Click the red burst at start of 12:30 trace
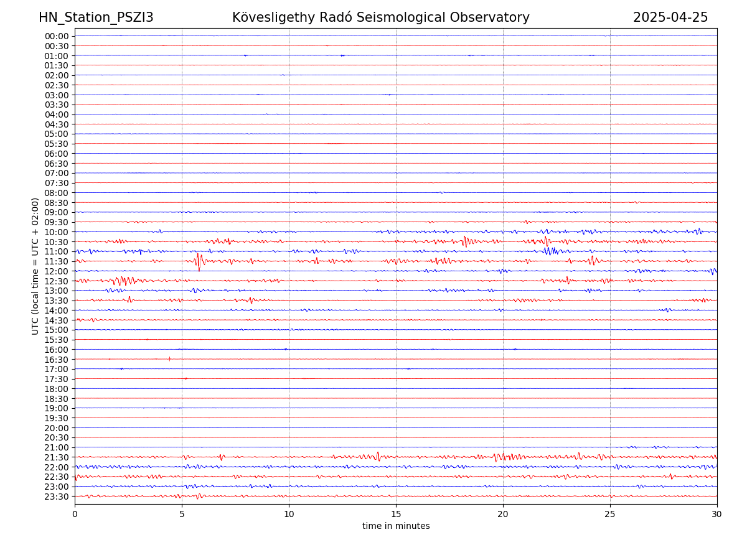Image resolution: width=747 pixels, height=560 pixels. pyautogui.click(x=123, y=281)
